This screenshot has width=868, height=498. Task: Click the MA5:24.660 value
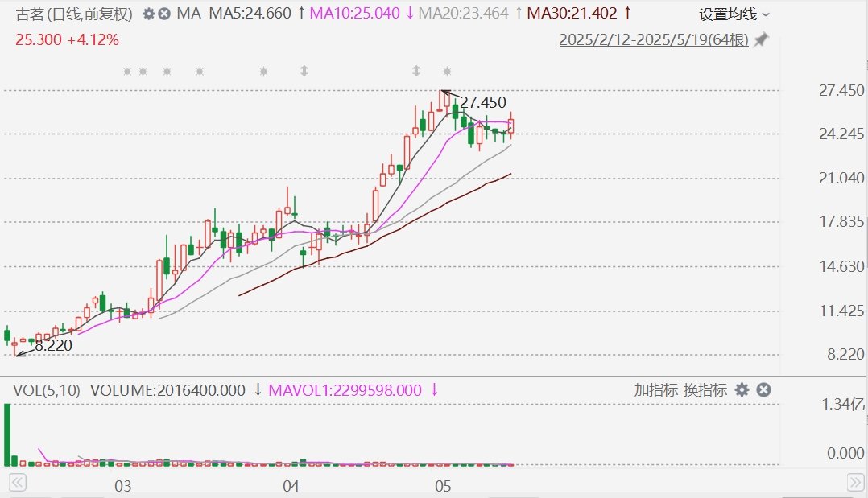point(250,14)
